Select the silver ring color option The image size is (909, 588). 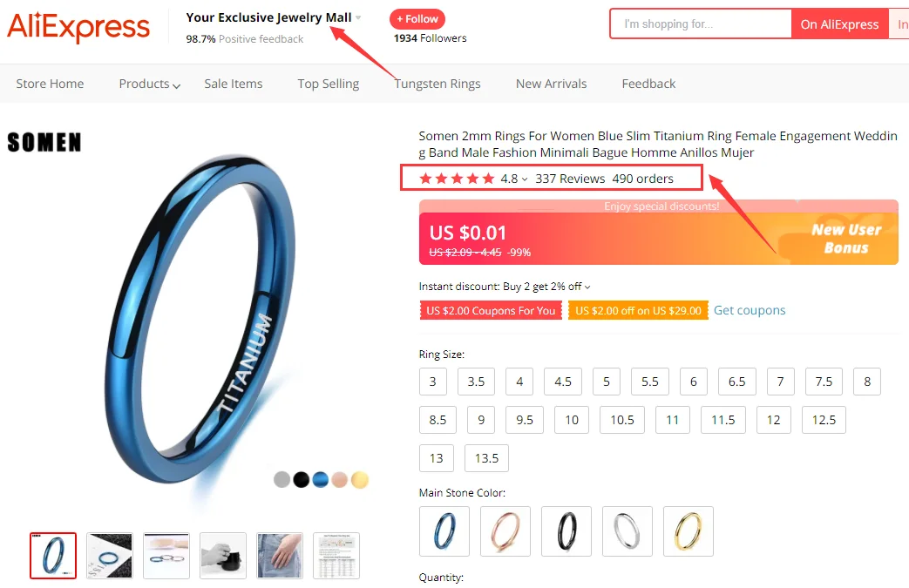(x=627, y=531)
